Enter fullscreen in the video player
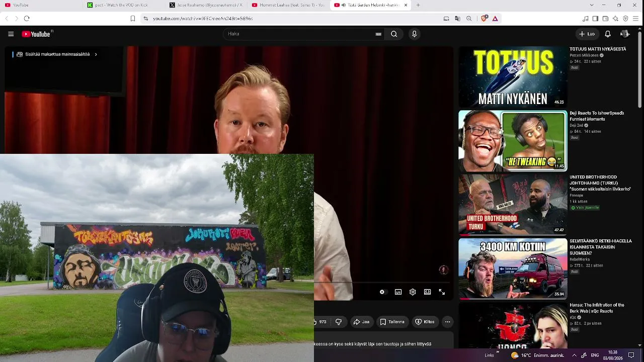This screenshot has height=362, width=644. click(x=442, y=292)
